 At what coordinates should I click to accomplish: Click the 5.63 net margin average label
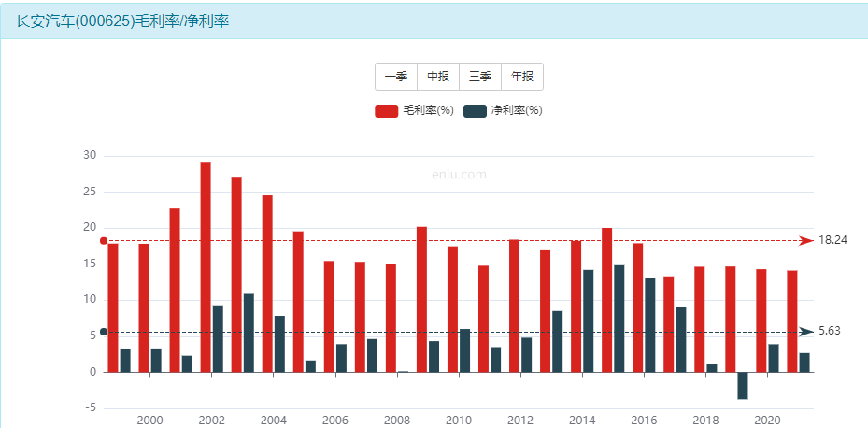point(830,331)
